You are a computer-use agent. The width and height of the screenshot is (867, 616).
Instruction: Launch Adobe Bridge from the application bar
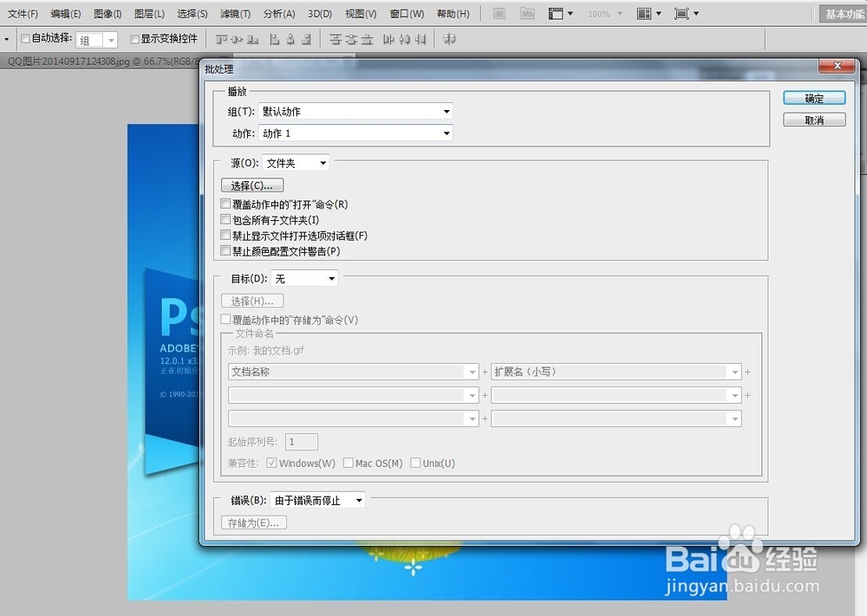tap(499, 14)
